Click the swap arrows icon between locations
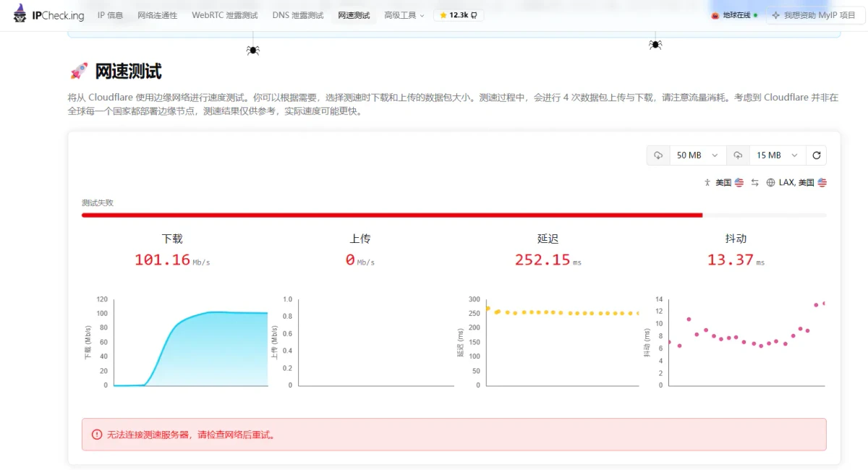This screenshot has height=470, width=868. [x=755, y=183]
